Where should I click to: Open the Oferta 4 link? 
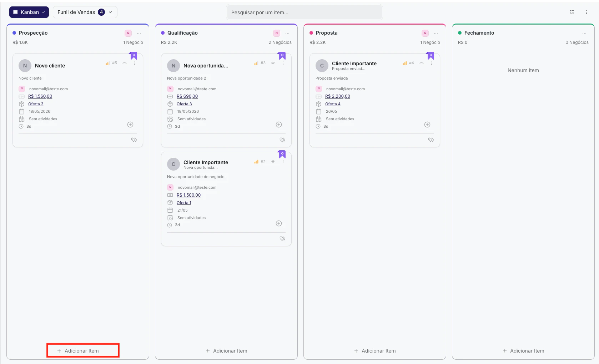tap(333, 104)
